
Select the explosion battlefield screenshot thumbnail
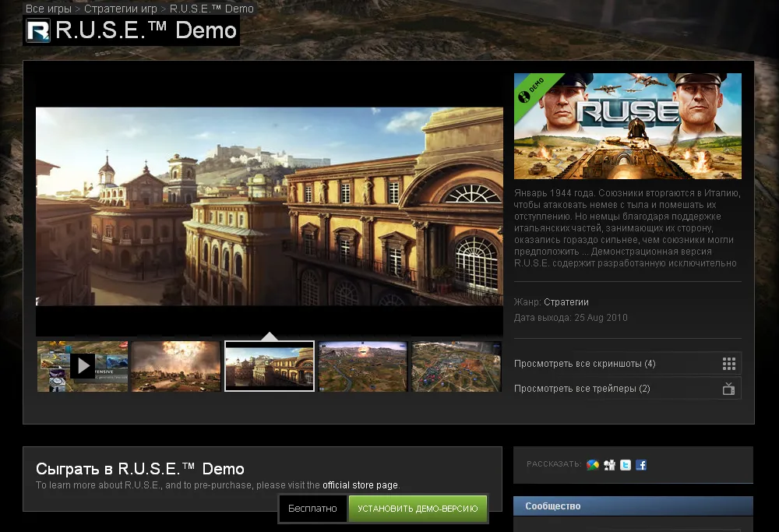tap(176, 366)
